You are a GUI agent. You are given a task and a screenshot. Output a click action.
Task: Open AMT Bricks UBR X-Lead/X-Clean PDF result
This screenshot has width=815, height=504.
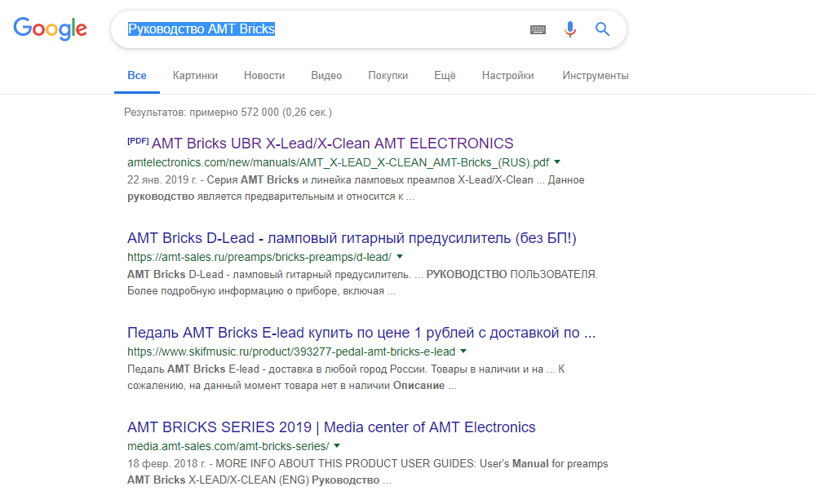[332, 144]
